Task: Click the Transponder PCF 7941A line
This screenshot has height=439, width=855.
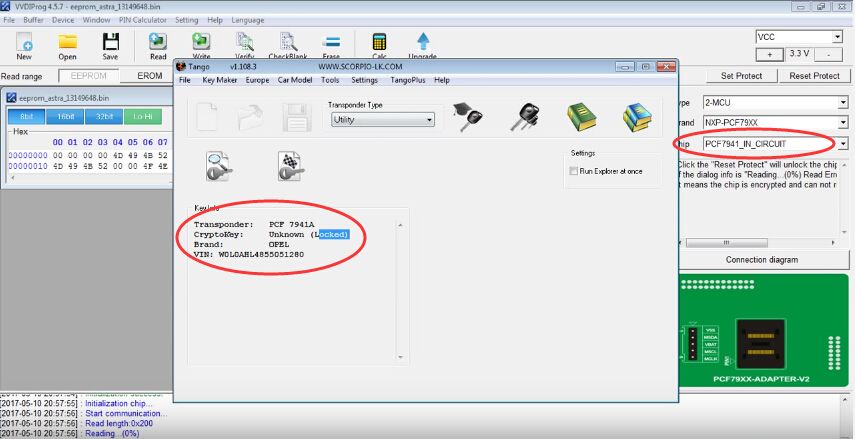Action: tap(254, 224)
